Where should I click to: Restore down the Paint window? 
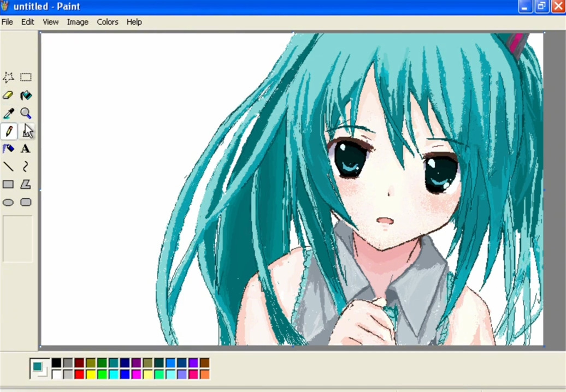tap(542, 6)
